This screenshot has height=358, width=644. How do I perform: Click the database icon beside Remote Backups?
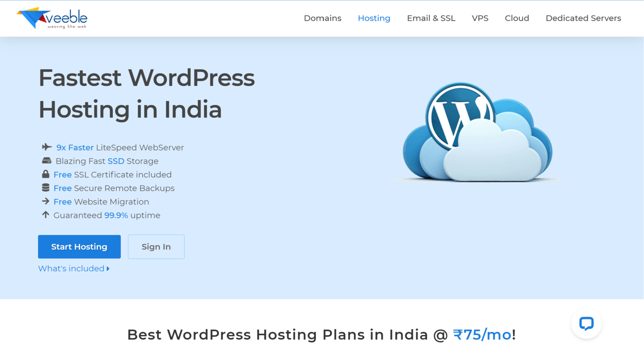[46, 188]
